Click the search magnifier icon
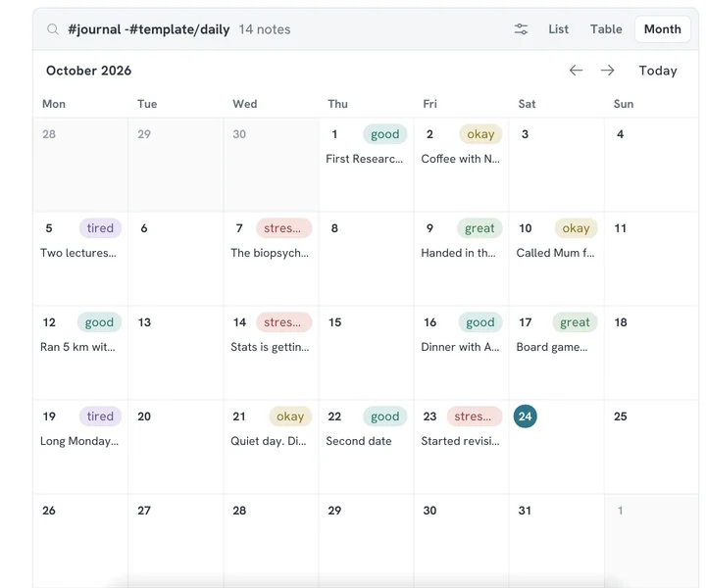Image resolution: width=706 pixels, height=588 pixels. pyautogui.click(x=53, y=29)
